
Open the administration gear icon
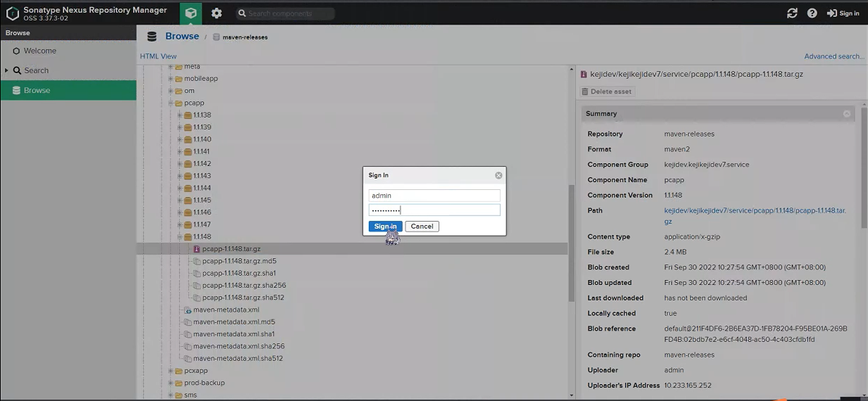[216, 13]
